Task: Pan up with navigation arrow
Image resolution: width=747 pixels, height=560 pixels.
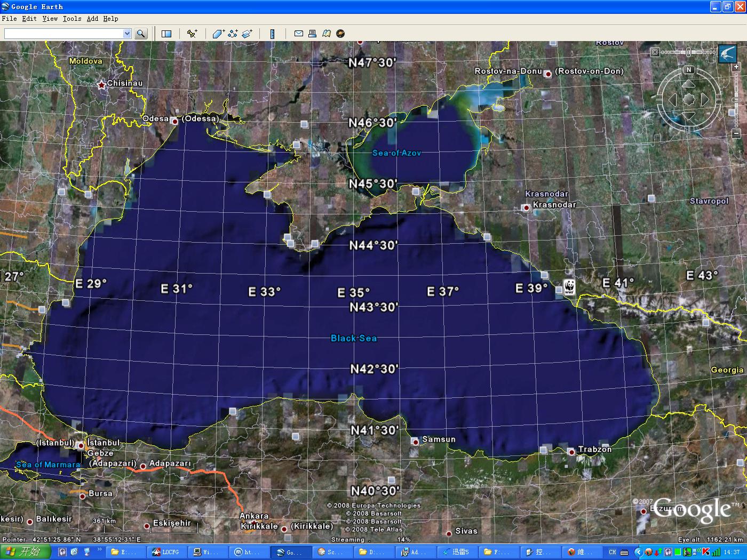Action: [689, 84]
